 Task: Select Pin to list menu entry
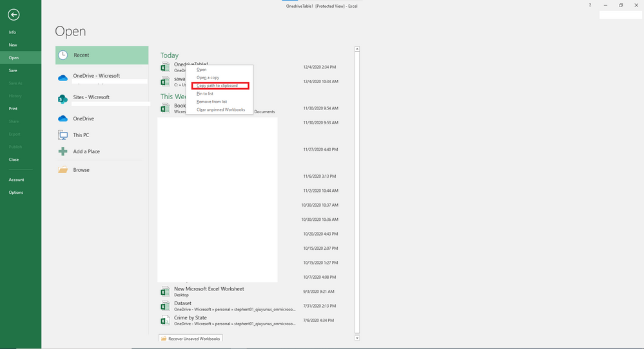tap(219, 93)
